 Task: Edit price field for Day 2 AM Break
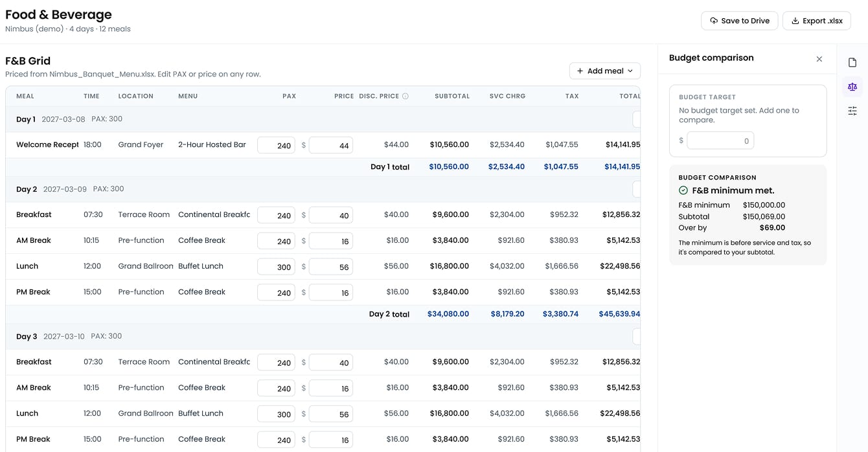point(331,241)
